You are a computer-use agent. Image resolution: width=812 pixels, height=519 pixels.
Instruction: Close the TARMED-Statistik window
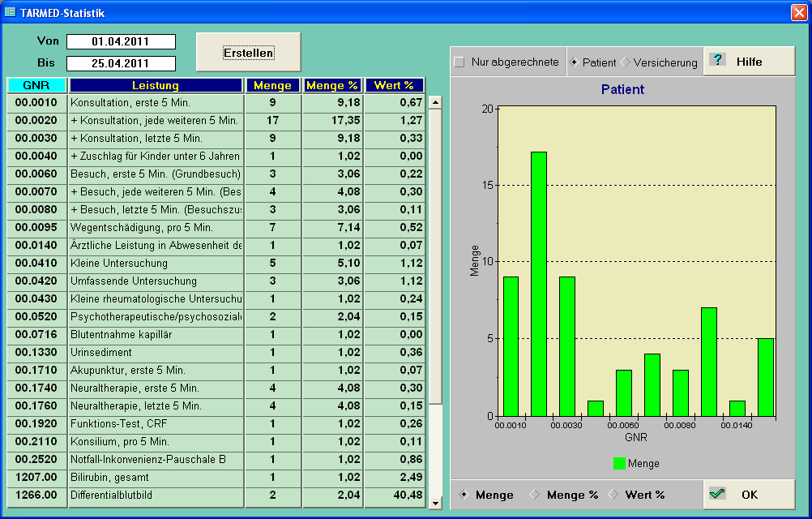tap(799, 12)
